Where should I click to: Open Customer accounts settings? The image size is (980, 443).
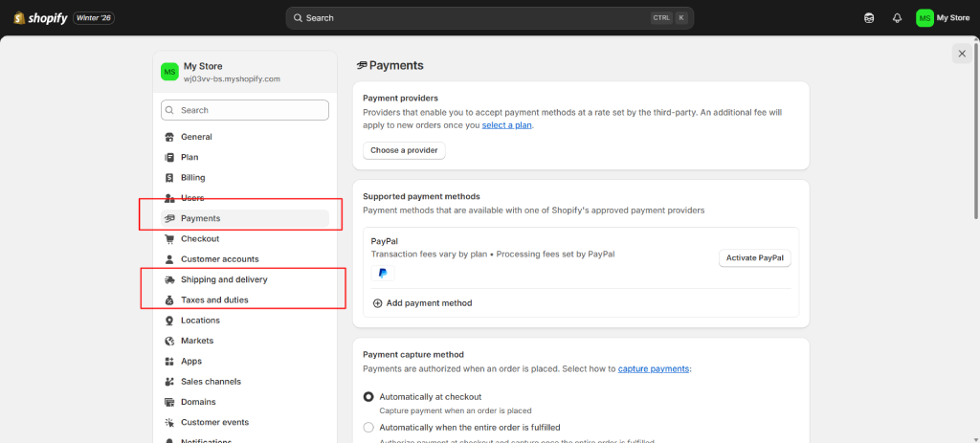pyautogui.click(x=244, y=259)
